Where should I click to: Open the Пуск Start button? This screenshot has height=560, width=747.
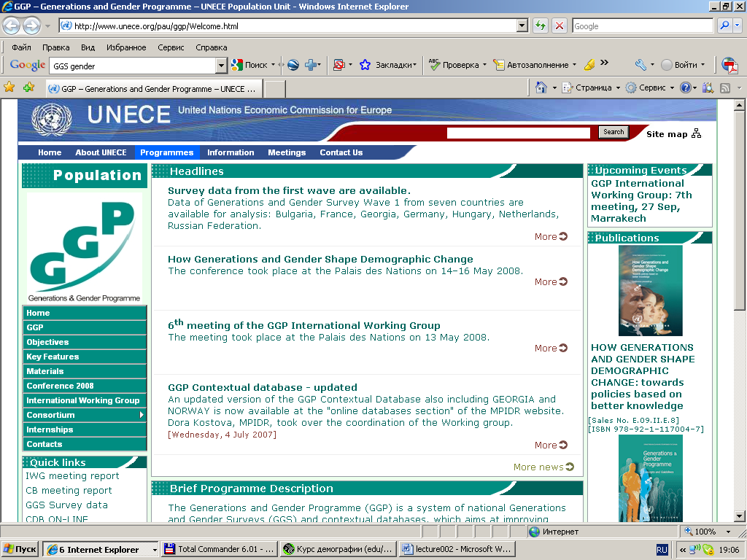20,549
